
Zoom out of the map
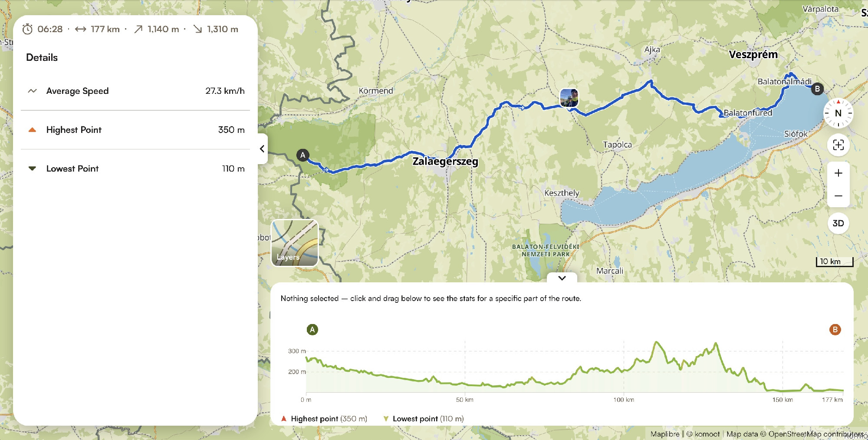pyautogui.click(x=838, y=196)
